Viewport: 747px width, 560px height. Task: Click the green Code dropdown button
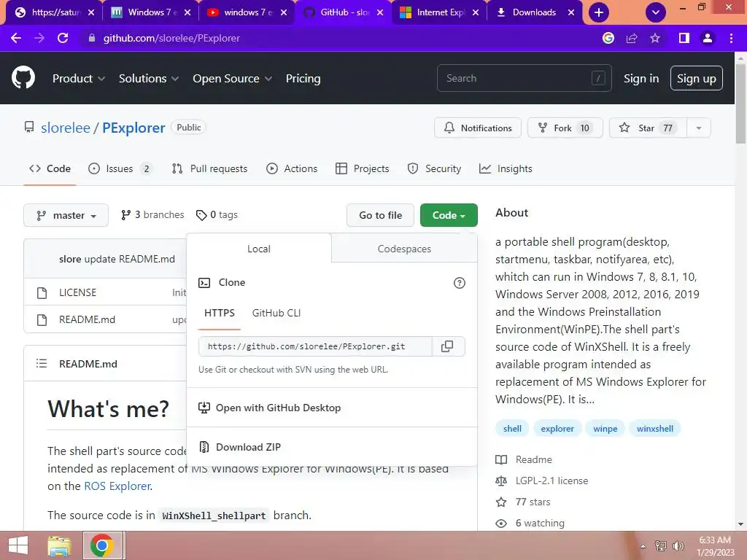[x=449, y=215]
